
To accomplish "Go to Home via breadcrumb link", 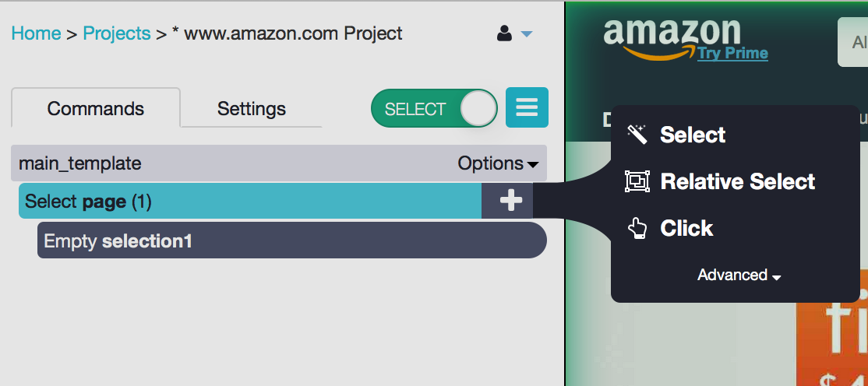I will (36, 33).
